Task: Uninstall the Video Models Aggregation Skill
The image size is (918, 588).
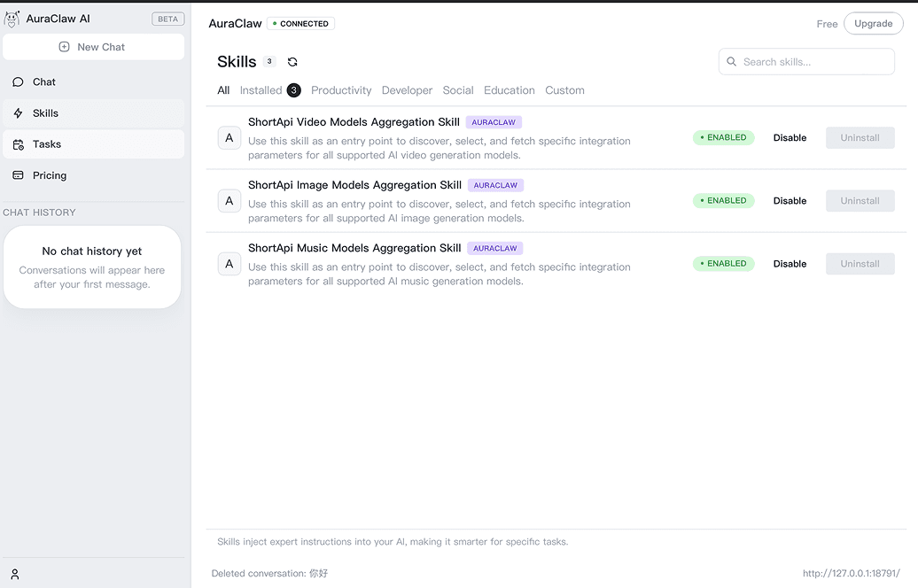Action: tap(860, 138)
